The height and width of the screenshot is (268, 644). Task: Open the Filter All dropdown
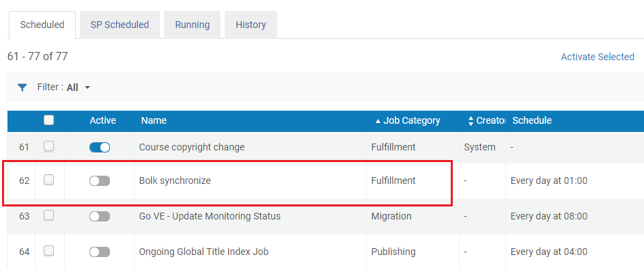(x=78, y=88)
